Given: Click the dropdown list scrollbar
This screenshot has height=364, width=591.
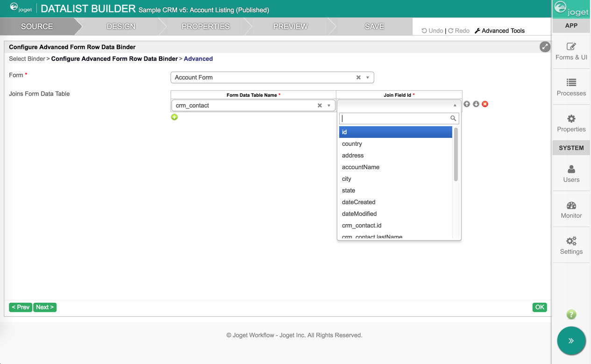Looking at the screenshot, I should 456,155.
